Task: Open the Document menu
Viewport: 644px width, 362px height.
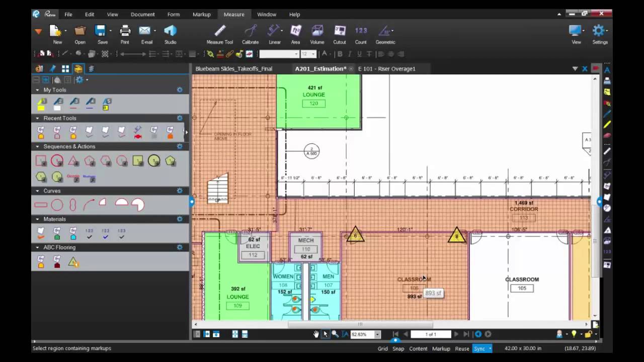Action: click(143, 15)
